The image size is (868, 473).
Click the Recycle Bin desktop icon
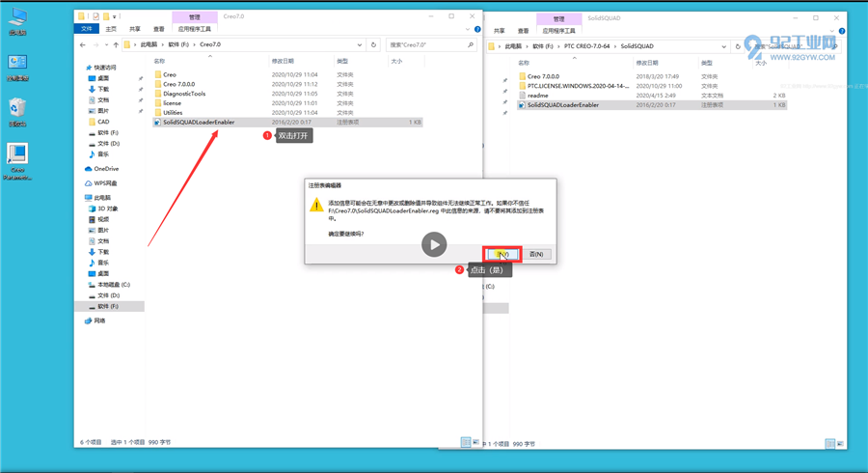[17, 111]
